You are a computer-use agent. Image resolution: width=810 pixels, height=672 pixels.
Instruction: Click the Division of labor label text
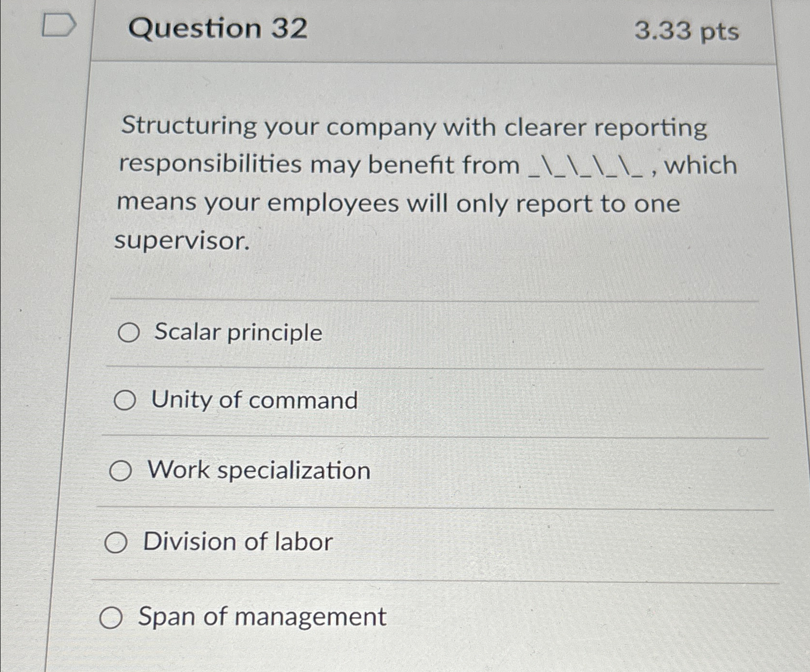coord(237,541)
